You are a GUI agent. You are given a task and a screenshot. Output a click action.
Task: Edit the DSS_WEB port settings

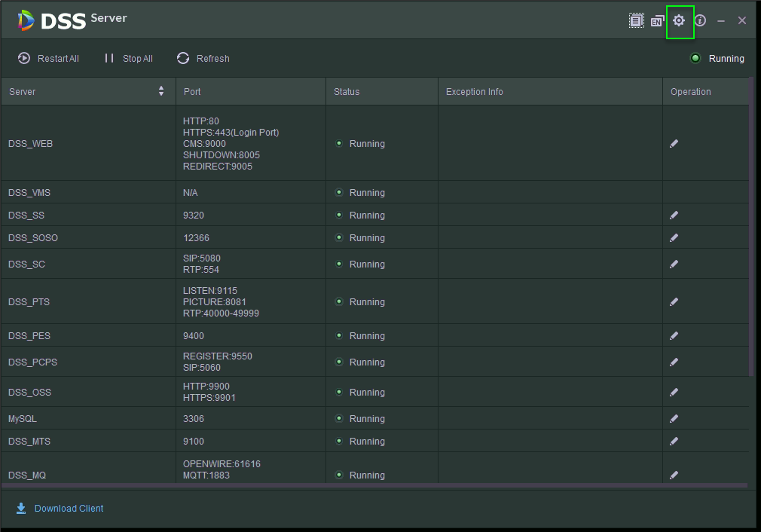click(674, 143)
